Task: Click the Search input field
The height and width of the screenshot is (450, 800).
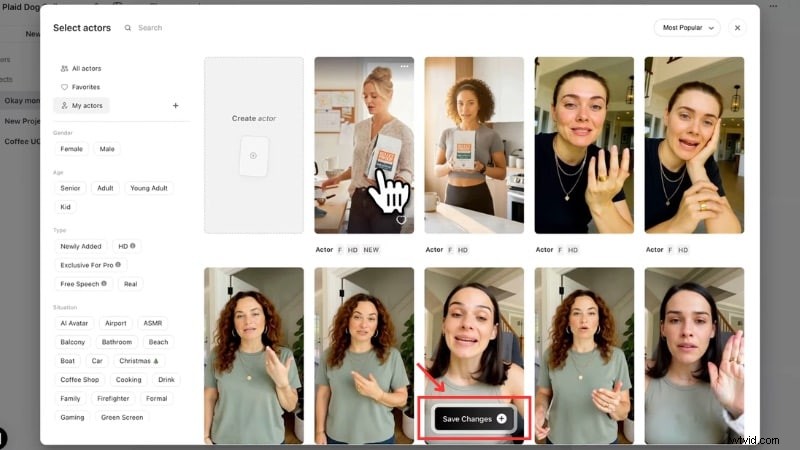Action: [150, 28]
